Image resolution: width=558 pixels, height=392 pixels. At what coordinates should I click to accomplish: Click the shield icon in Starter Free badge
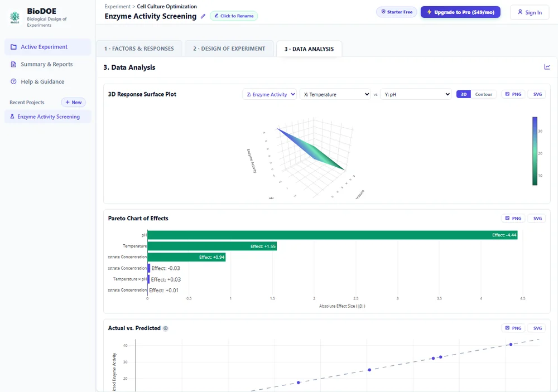coord(383,12)
